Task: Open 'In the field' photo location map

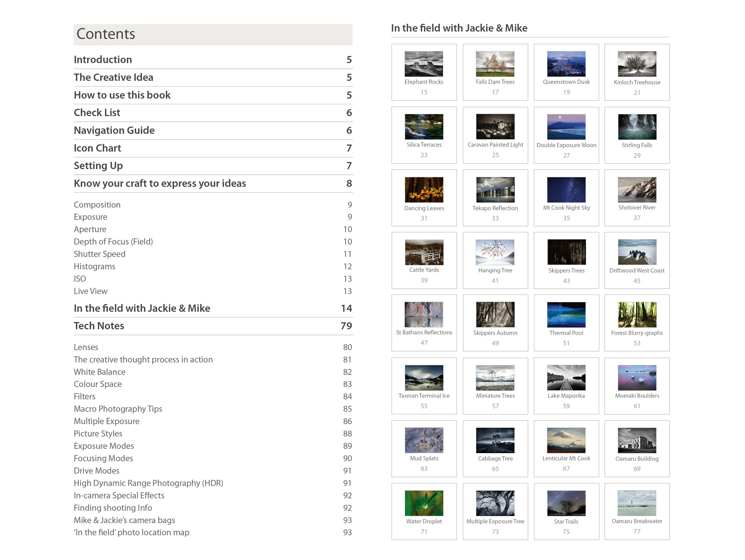Action: [x=213, y=533]
